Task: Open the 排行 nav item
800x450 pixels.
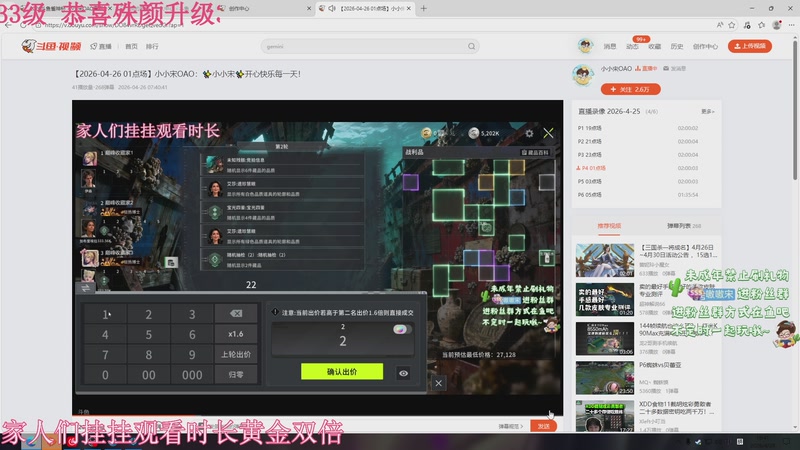Action: click(x=152, y=46)
